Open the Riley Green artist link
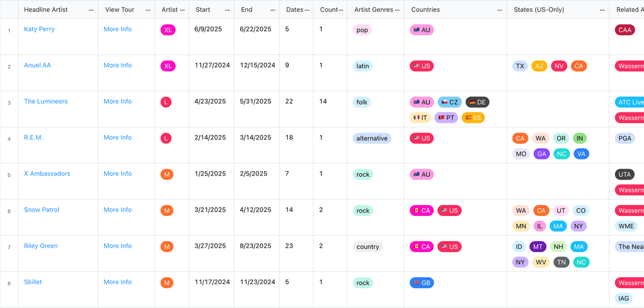The image size is (644, 308). click(x=41, y=246)
